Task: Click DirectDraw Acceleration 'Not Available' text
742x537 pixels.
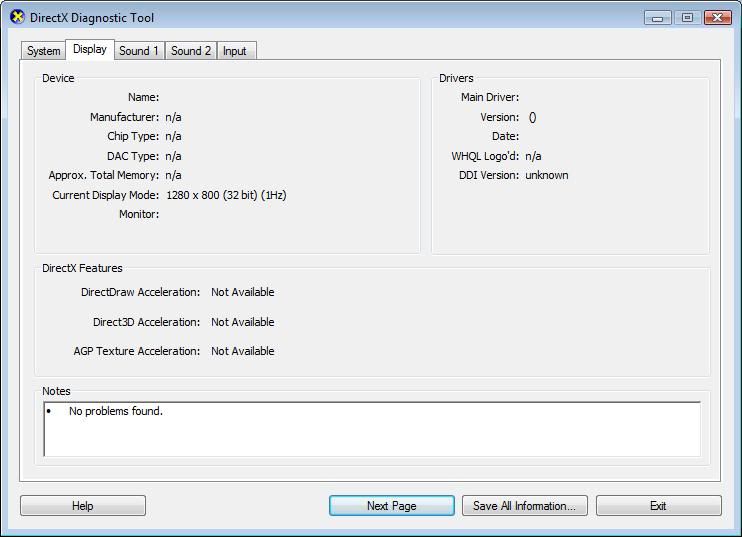Action: pos(243,292)
